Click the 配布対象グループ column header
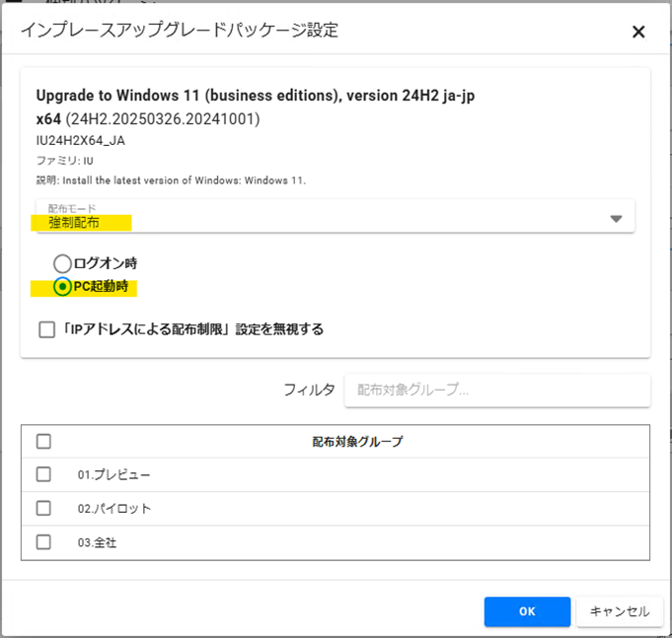This screenshot has height=638, width=672. 357,442
